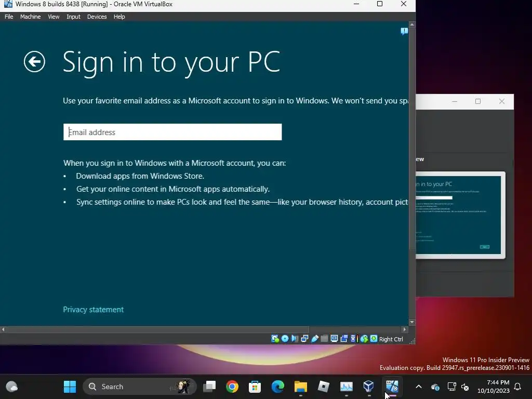532x399 pixels.
Task: Click the muted volume tray icon
Action: (465, 387)
